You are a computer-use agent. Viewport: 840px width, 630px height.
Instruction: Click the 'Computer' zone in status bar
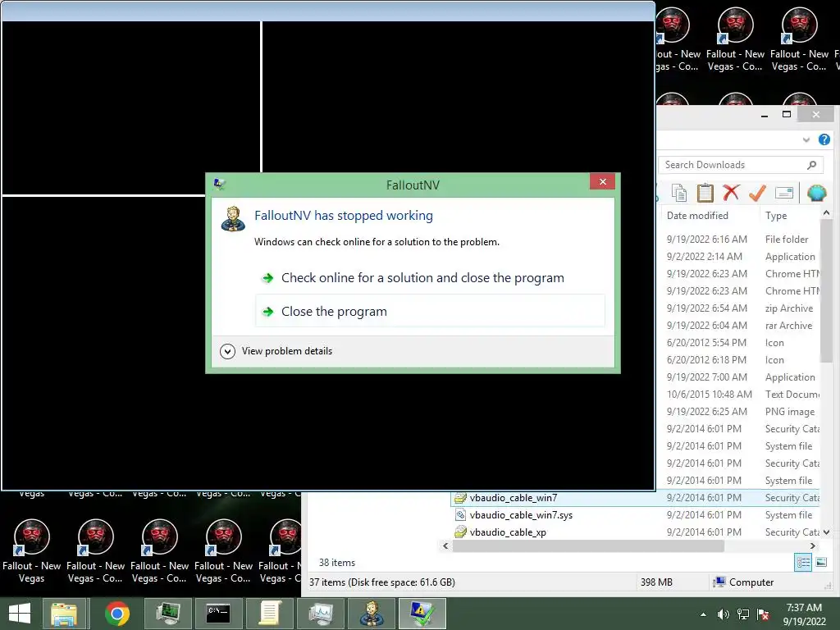[744, 582]
